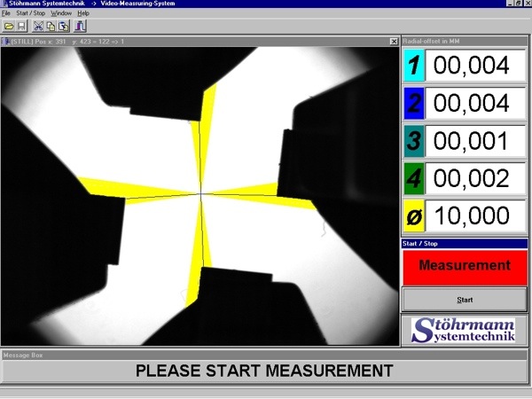Select the cyan channel 1 swatch
The image size is (532, 399).
point(413,65)
